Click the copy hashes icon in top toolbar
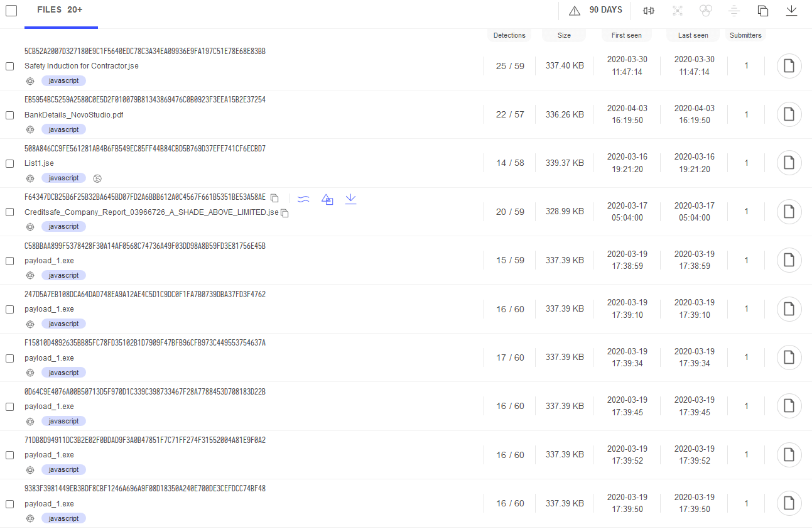 coord(763,11)
